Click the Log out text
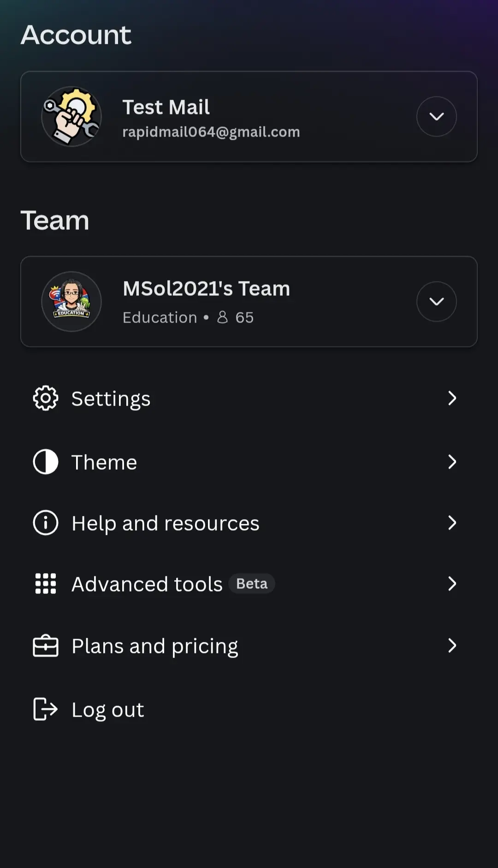Image resolution: width=498 pixels, height=868 pixels. [x=108, y=710]
